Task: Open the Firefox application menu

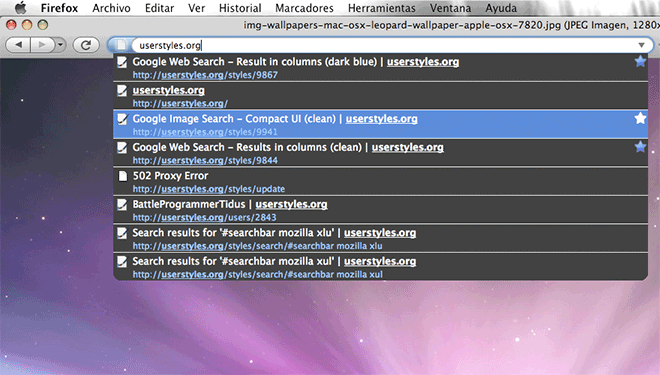Action: [59, 8]
